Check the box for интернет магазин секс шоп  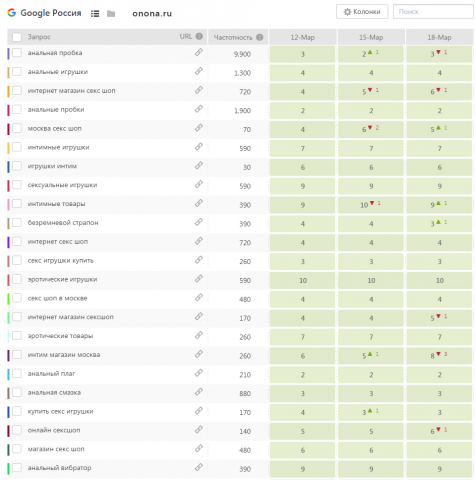pos(17,90)
